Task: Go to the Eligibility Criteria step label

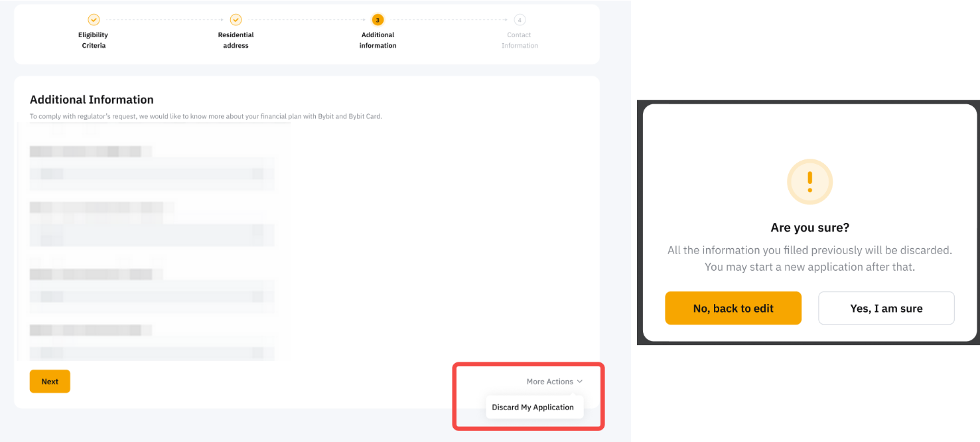Action: click(x=94, y=40)
